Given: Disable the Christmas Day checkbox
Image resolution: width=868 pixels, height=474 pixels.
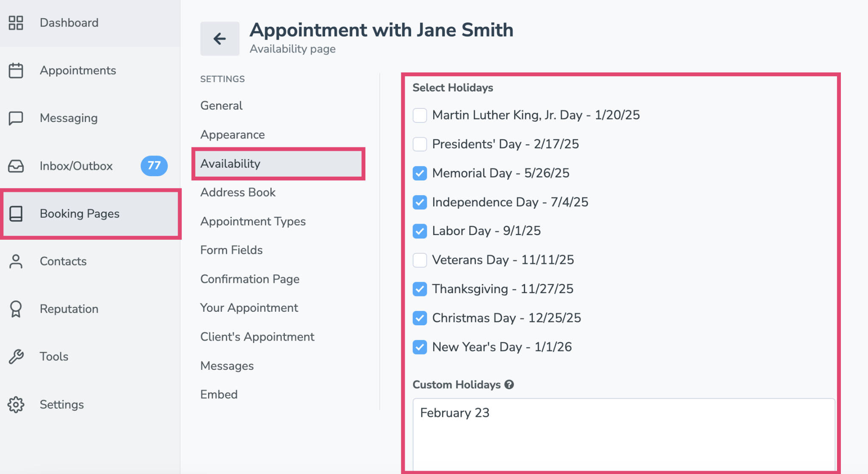Looking at the screenshot, I should click(420, 318).
